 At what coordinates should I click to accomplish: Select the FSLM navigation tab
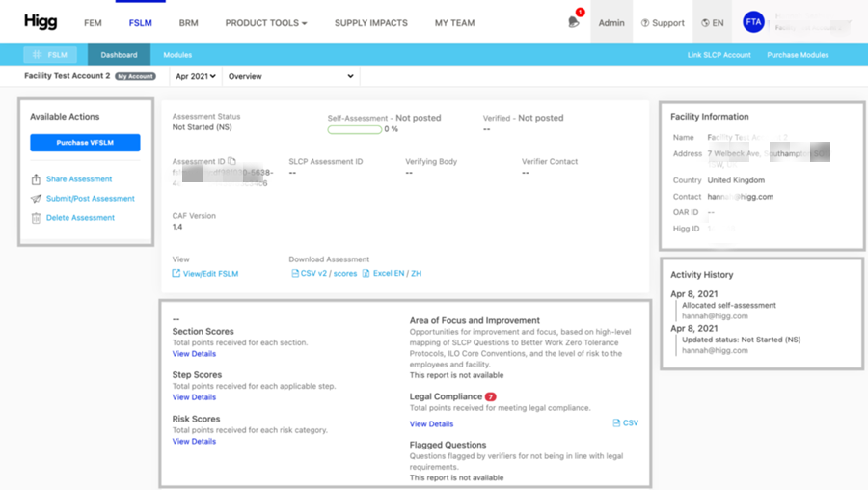point(140,23)
